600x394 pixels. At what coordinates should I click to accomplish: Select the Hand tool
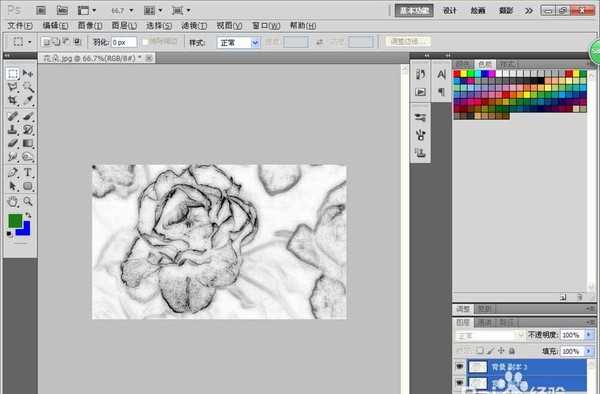(x=13, y=202)
